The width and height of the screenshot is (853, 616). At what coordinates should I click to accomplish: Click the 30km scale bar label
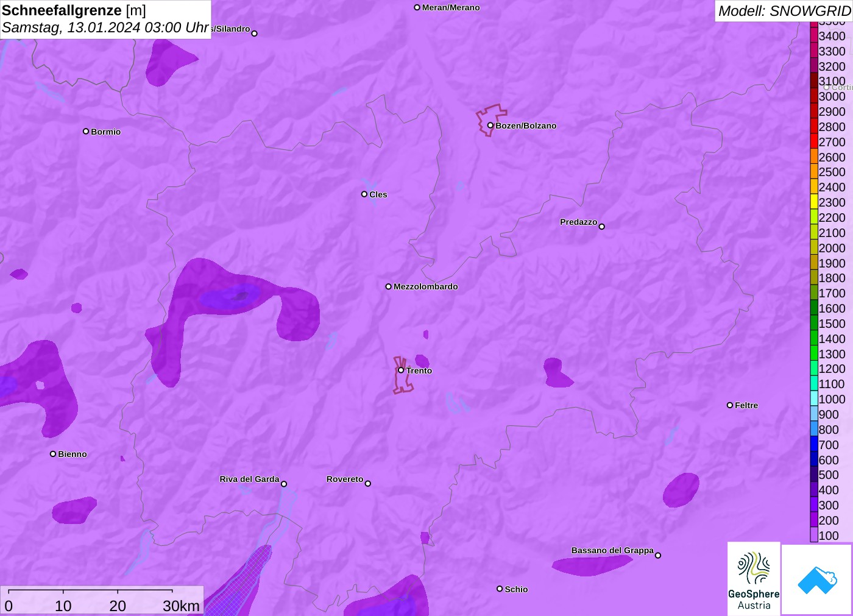point(181,606)
